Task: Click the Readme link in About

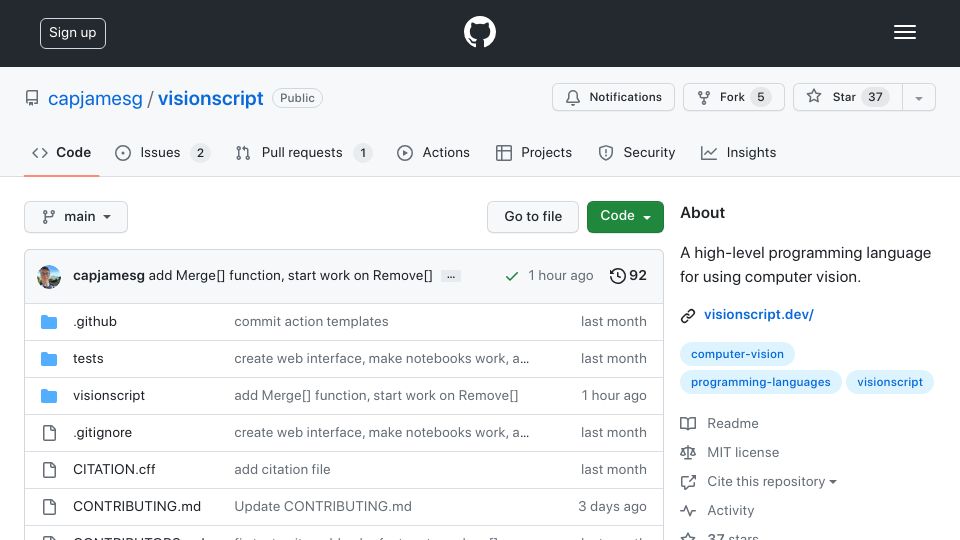Action: point(733,424)
